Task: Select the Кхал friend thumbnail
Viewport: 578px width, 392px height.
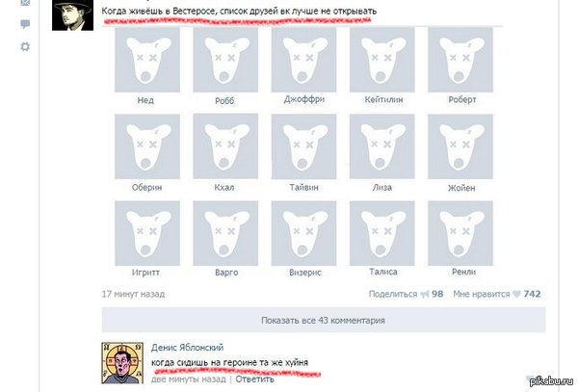Action: [x=225, y=146]
